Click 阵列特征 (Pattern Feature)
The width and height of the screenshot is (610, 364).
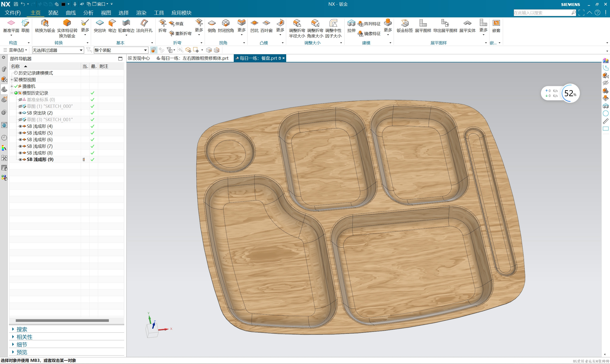369,24
